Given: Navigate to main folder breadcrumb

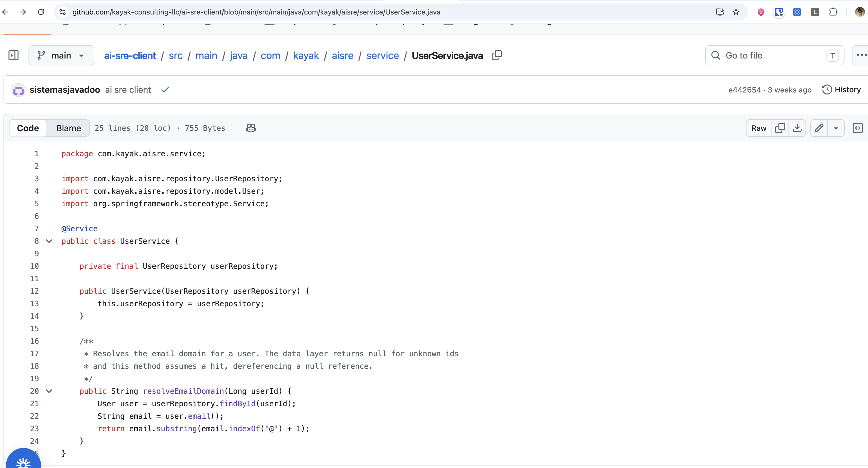Looking at the screenshot, I should pos(206,55).
